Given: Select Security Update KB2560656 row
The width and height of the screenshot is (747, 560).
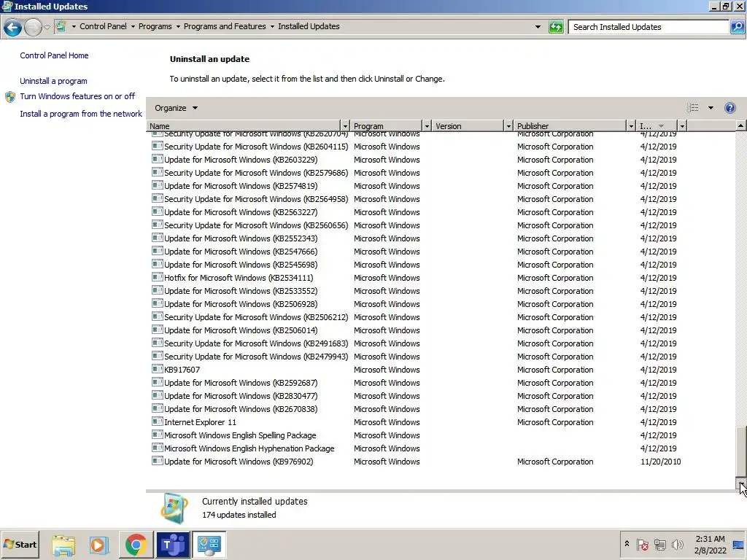Looking at the screenshot, I should click(x=418, y=225).
